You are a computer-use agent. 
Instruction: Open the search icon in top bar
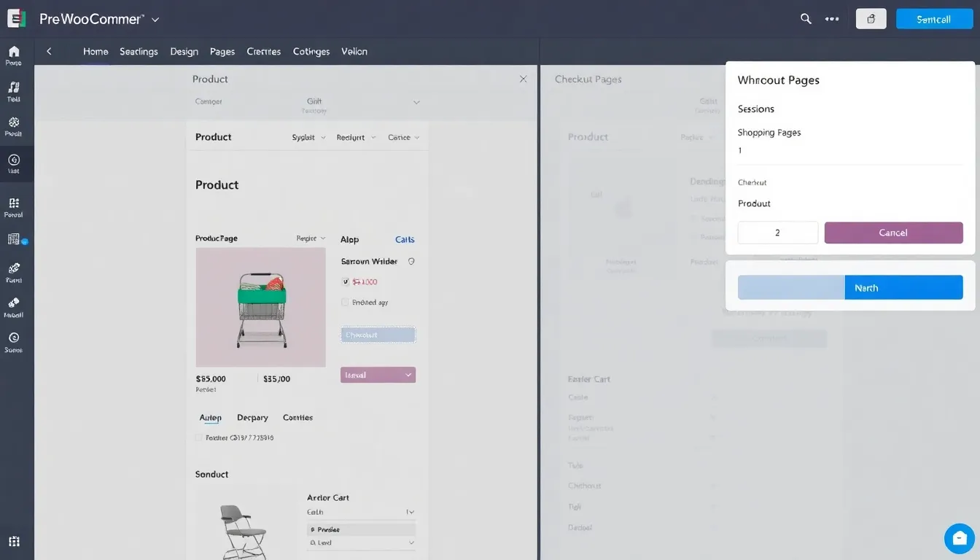tap(806, 18)
